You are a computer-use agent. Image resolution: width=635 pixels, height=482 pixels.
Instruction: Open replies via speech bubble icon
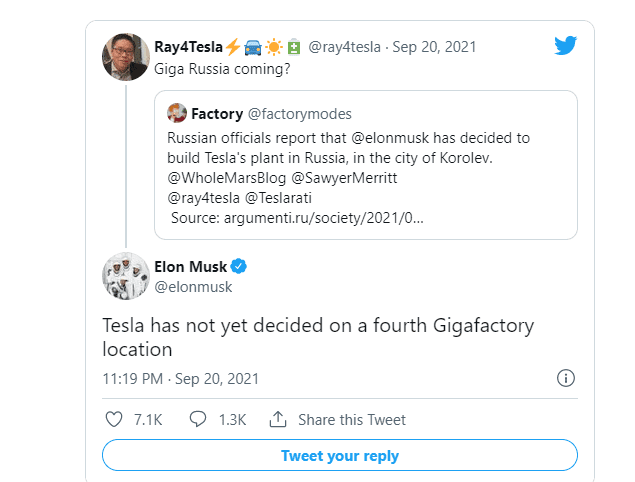(198, 419)
